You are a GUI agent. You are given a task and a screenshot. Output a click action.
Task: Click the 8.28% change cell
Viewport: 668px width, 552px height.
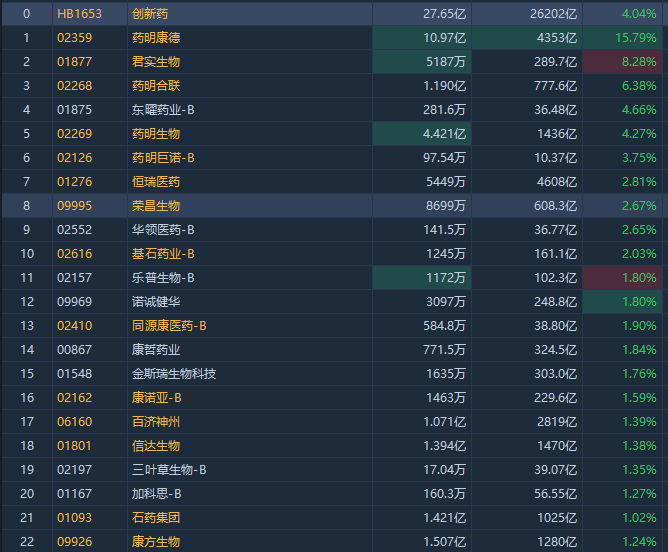623,62
